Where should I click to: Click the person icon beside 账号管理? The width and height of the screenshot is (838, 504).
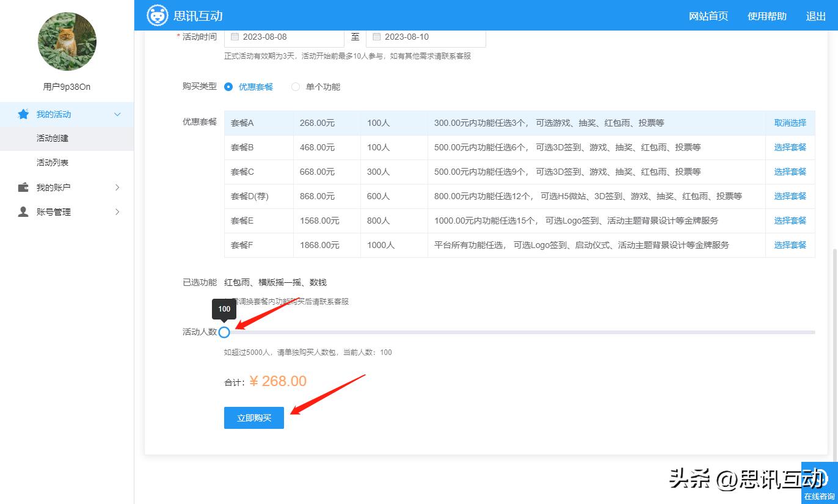pos(23,212)
